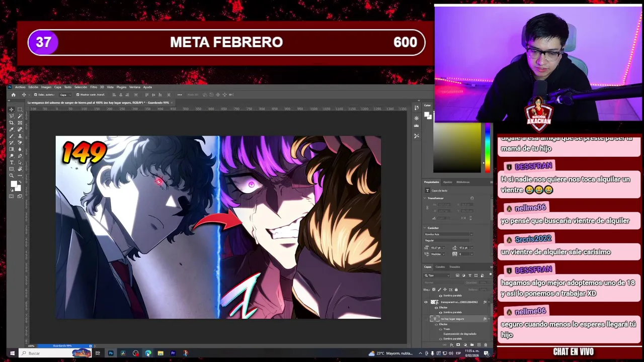This screenshot has height=362, width=644.
Task: Create a new group folder icon
Action: click(472, 345)
